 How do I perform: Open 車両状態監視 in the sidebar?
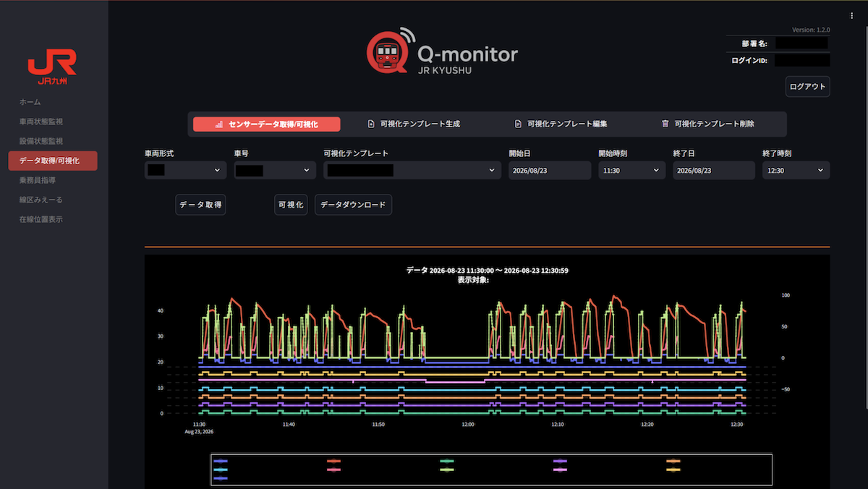coord(41,122)
